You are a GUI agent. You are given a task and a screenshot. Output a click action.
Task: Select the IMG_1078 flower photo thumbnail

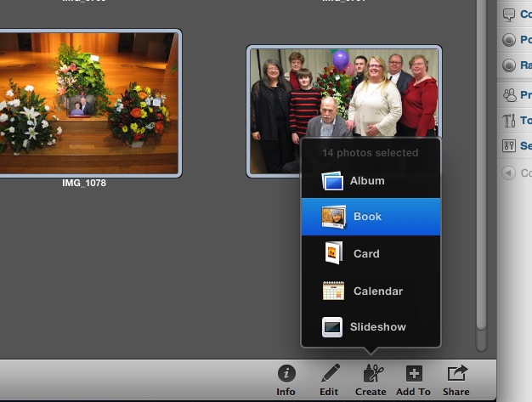click(89, 103)
